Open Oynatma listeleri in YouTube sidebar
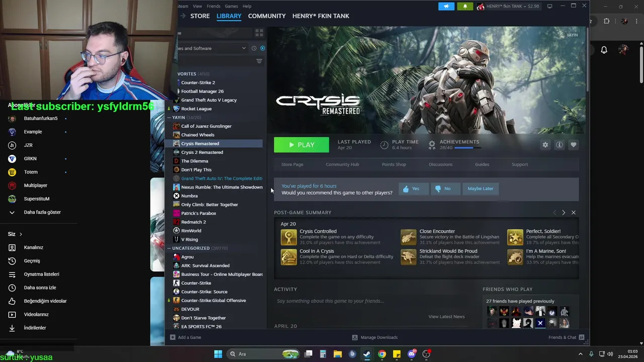Image resolution: width=644 pixels, height=362 pixels. click(41, 275)
